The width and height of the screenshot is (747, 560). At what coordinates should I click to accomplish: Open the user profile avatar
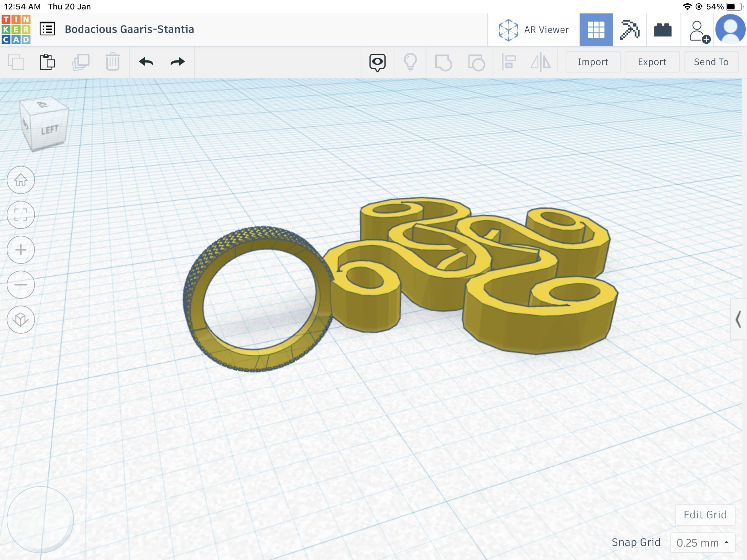(730, 30)
